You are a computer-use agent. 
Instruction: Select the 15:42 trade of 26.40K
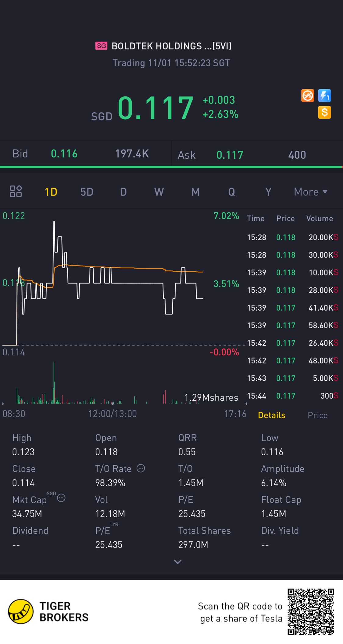(x=293, y=343)
